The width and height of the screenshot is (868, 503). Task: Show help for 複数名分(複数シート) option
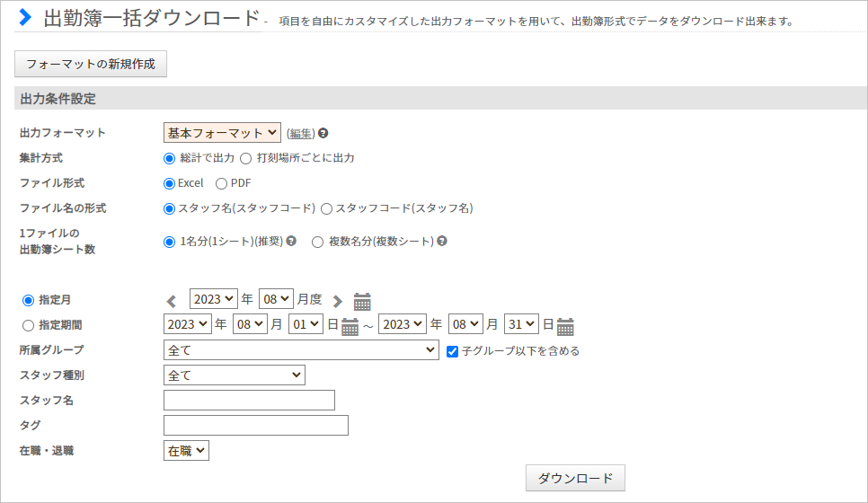pos(442,241)
